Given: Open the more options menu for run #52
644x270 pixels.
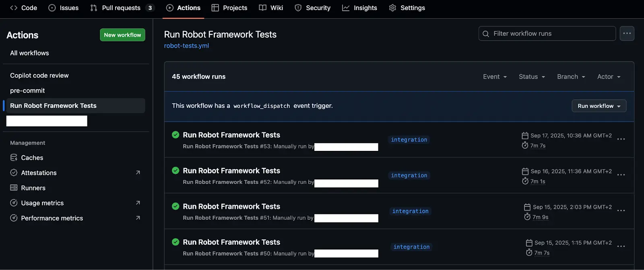Looking at the screenshot, I should pyautogui.click(x=621, y=175).
